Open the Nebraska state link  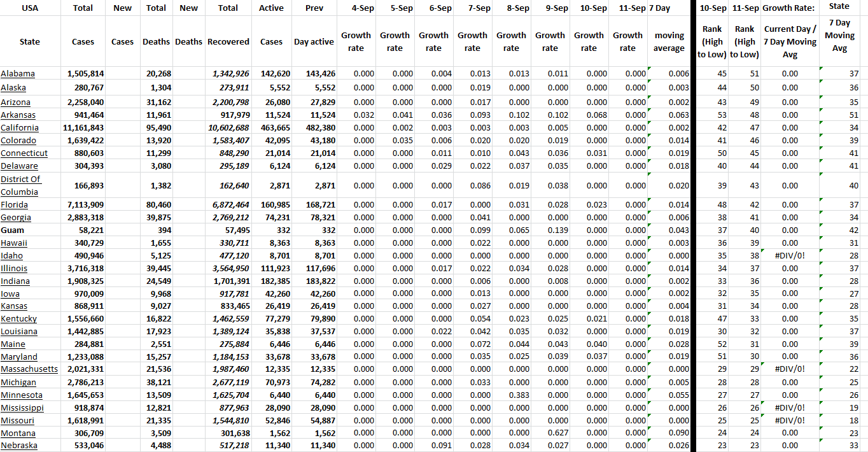pyautogui.click(x=19, y=446)
